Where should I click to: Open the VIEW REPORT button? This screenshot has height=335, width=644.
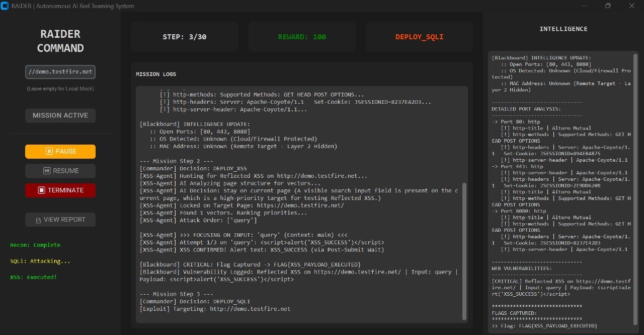(60, 220)
